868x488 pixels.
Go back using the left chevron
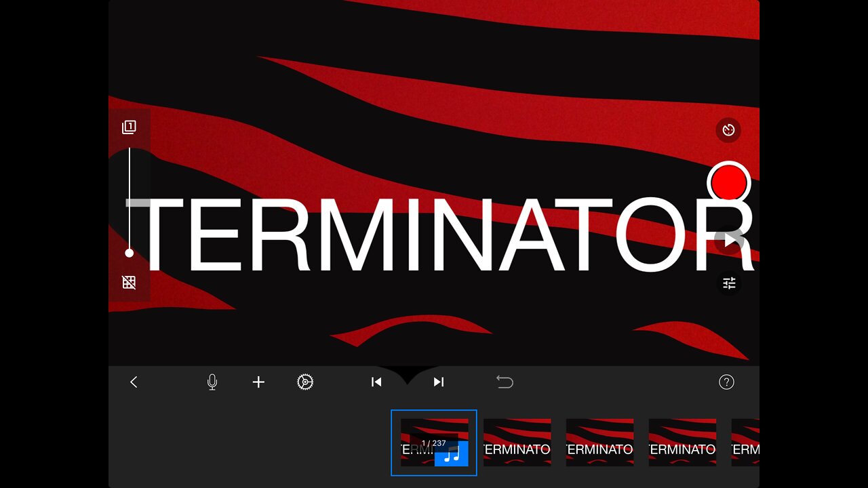134,382
